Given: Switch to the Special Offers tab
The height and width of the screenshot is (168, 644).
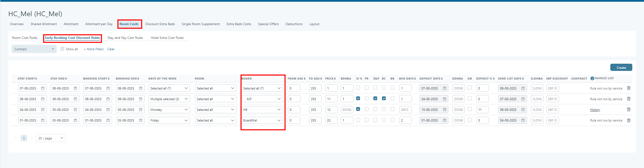Looking at the screenshot, I should pos(268,24).
